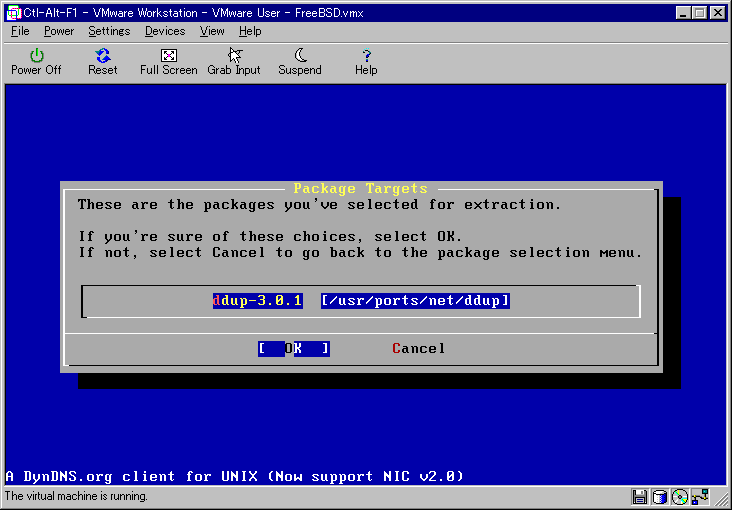Select Cancel in Package Targets dialog
The width and height of the screenshot is (732, 510).
[x=418, y=348]
